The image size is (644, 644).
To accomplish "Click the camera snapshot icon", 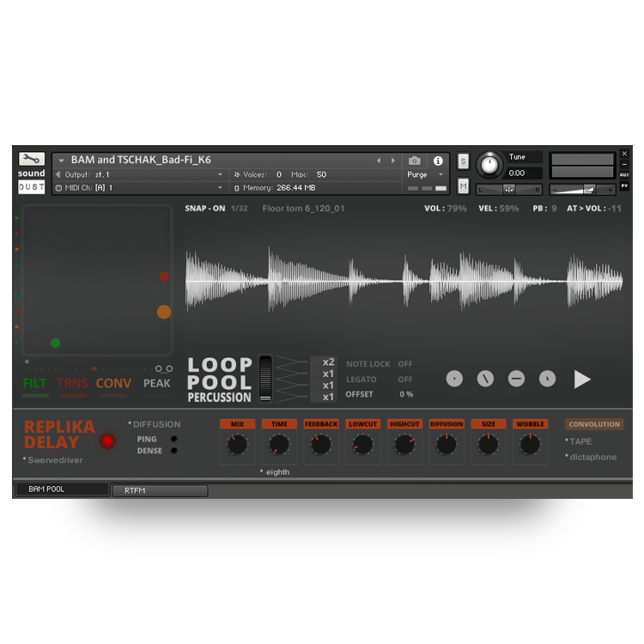I will tap(415, 161).
